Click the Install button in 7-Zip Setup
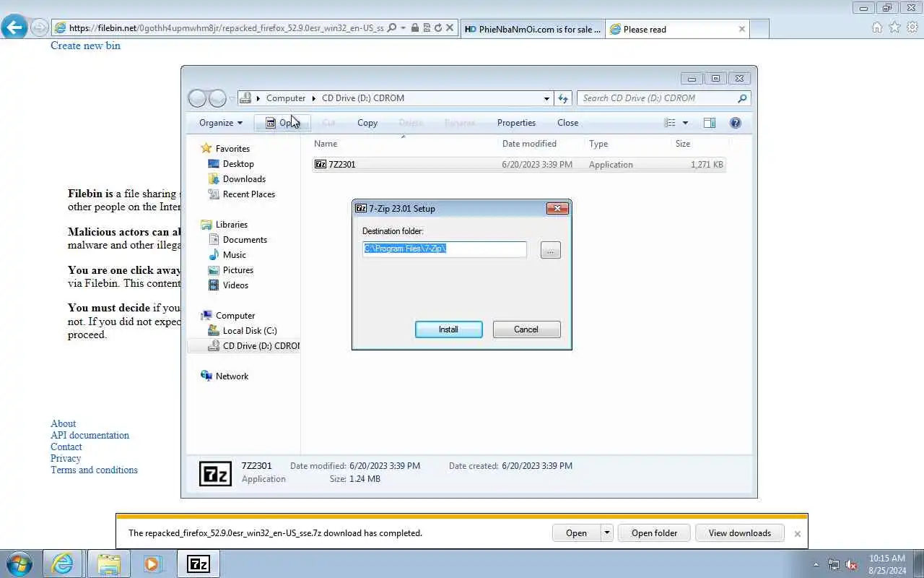 coord(448,329)
